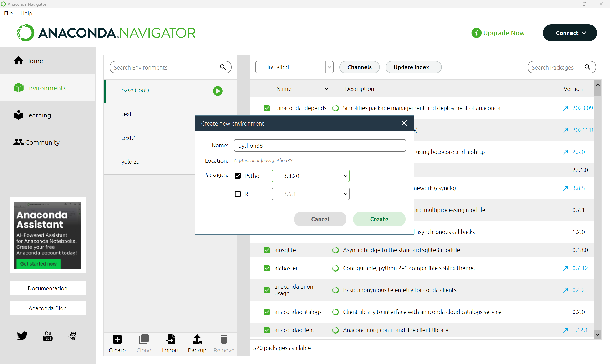Toggle the anaconda-anon-usage package checkbox
The image size is (610, 364).
click(x=267, y=290)
